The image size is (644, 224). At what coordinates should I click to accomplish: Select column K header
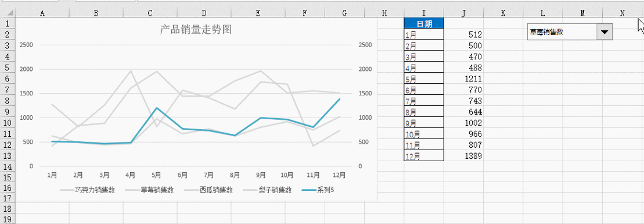(x=503, y=13)
